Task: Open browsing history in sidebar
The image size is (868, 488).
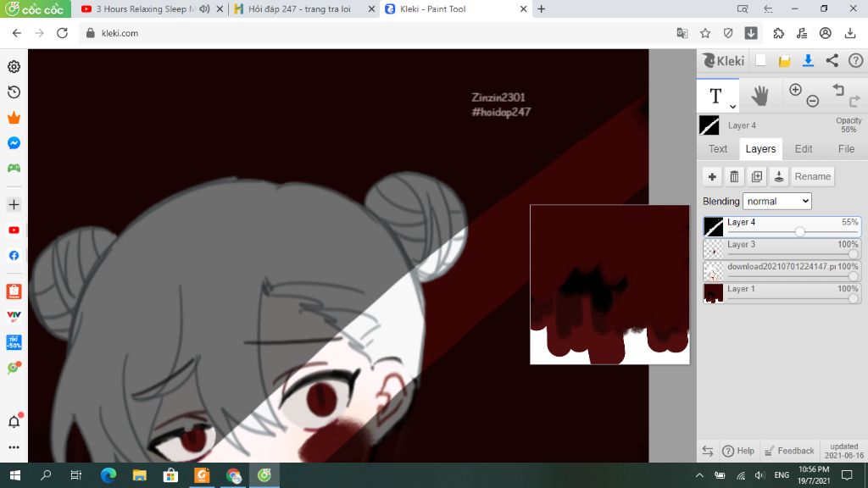Action: pos(14,91)
